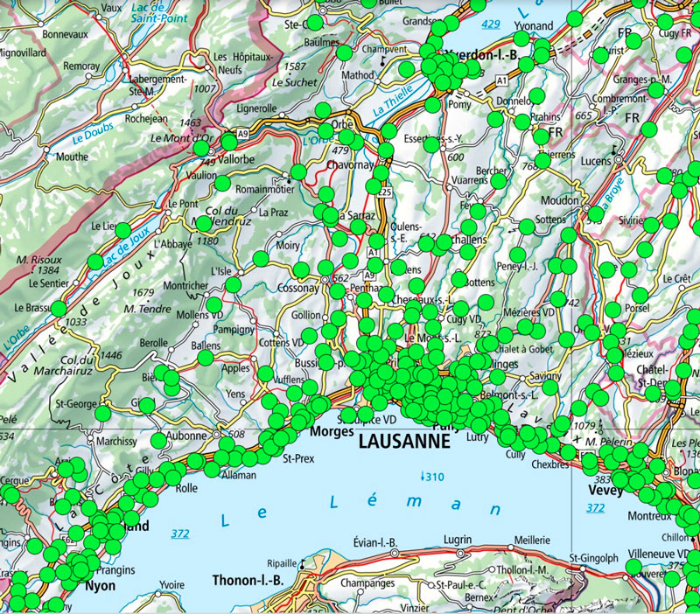Open the marker next to Sottens
The image size is (700, 614).
[x=527, y=227]
